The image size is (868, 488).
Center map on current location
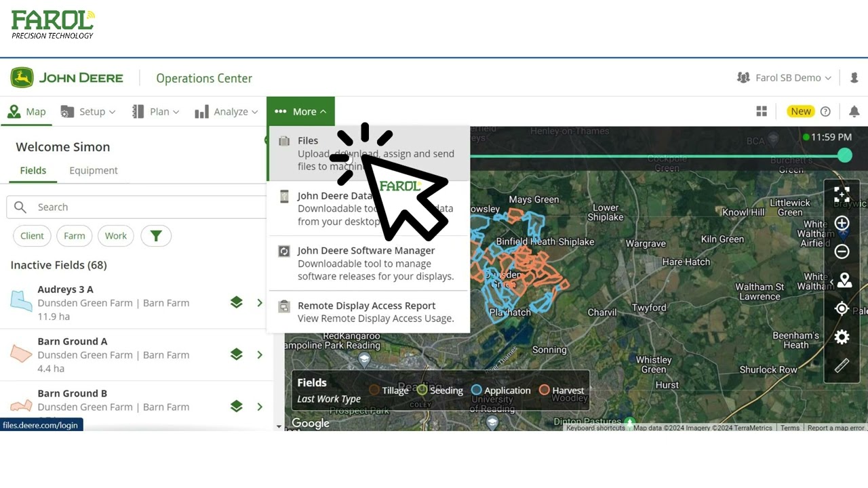(x=842, y=308)
